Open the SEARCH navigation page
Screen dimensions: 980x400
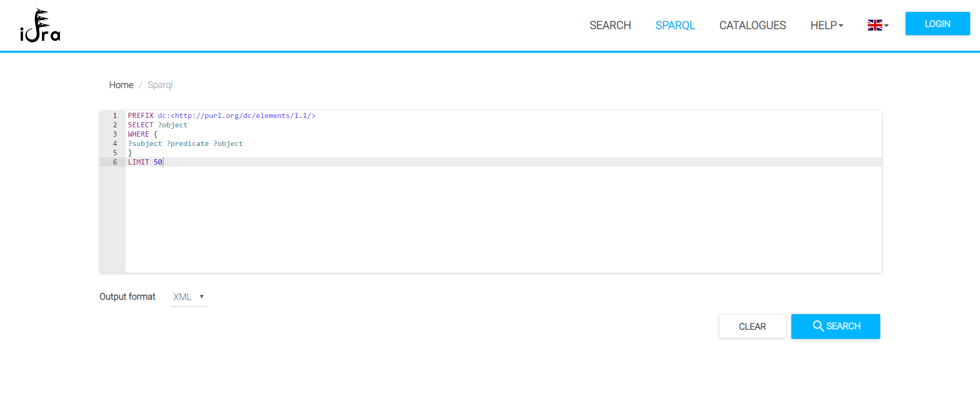pyautogui.click(x=610, y=25)
